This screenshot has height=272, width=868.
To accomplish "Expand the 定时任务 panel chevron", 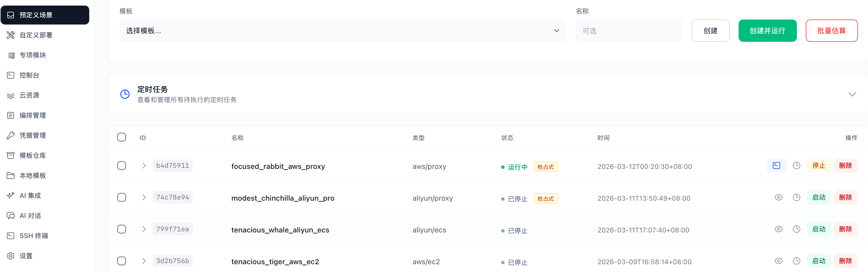I will (852, 94).
